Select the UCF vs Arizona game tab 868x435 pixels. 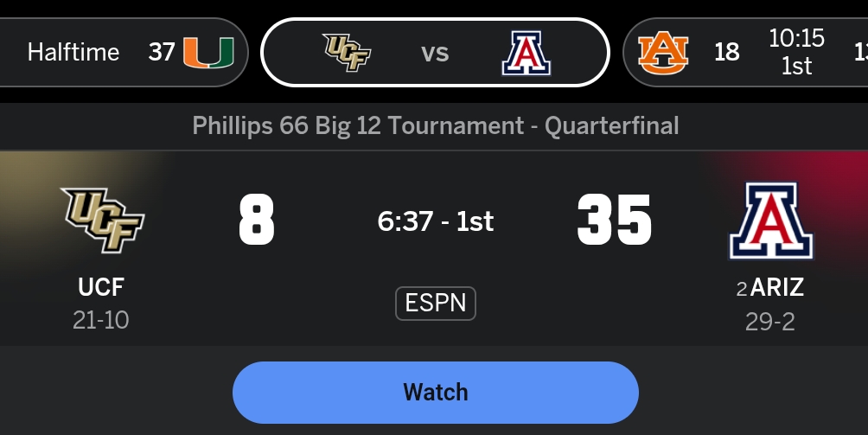coord(436,52)
